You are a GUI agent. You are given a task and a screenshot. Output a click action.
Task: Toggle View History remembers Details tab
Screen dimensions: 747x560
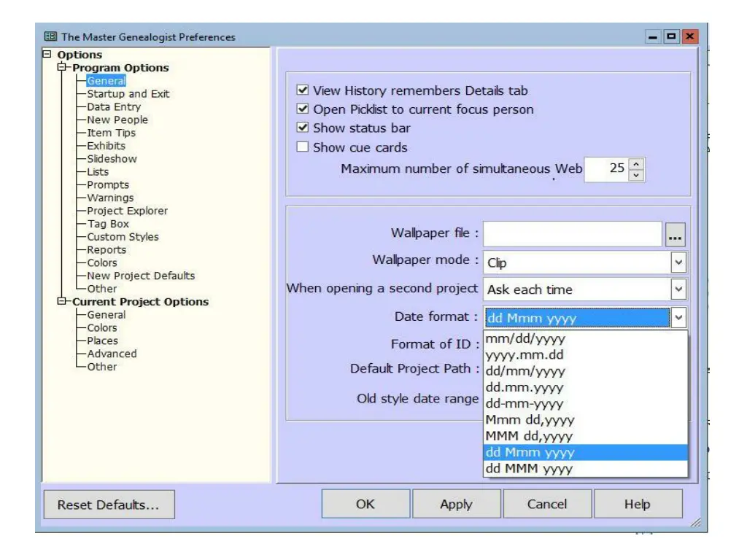(x=303, y=90)
